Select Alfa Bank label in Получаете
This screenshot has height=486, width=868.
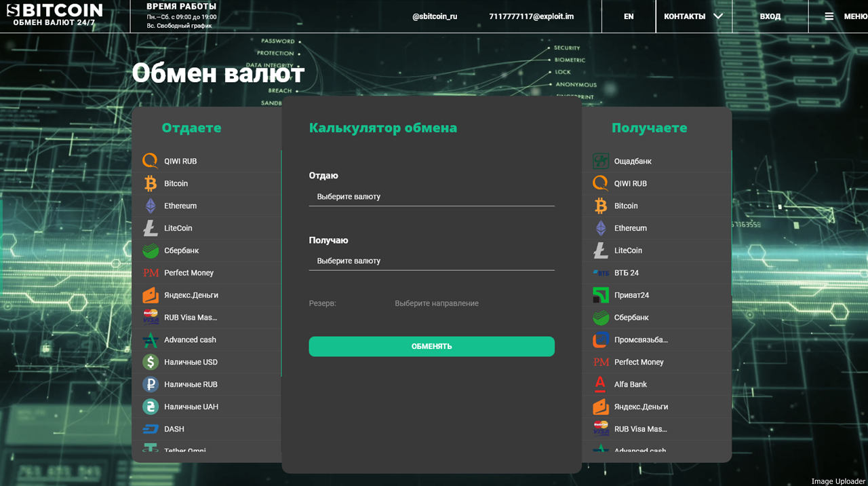630,384
